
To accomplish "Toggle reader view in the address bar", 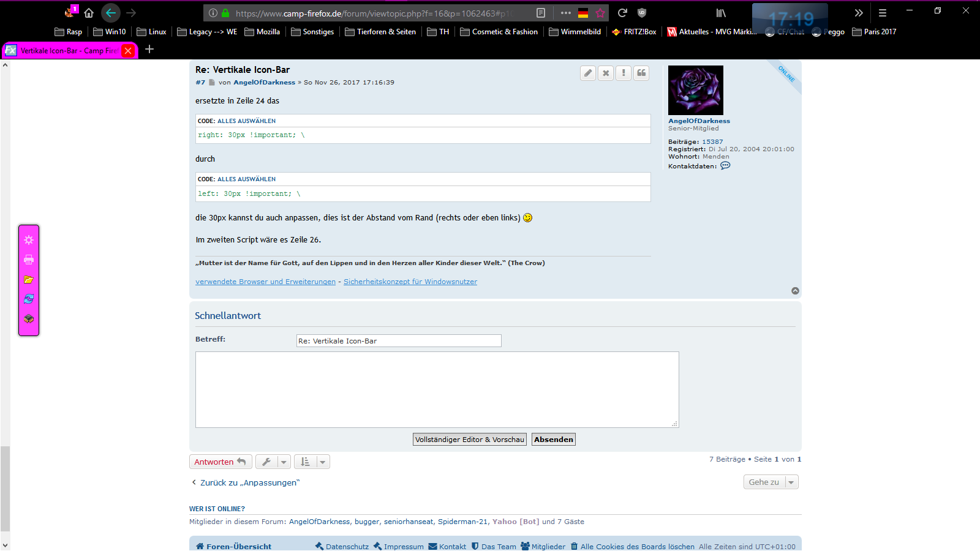I will click(x=541, y=13).
